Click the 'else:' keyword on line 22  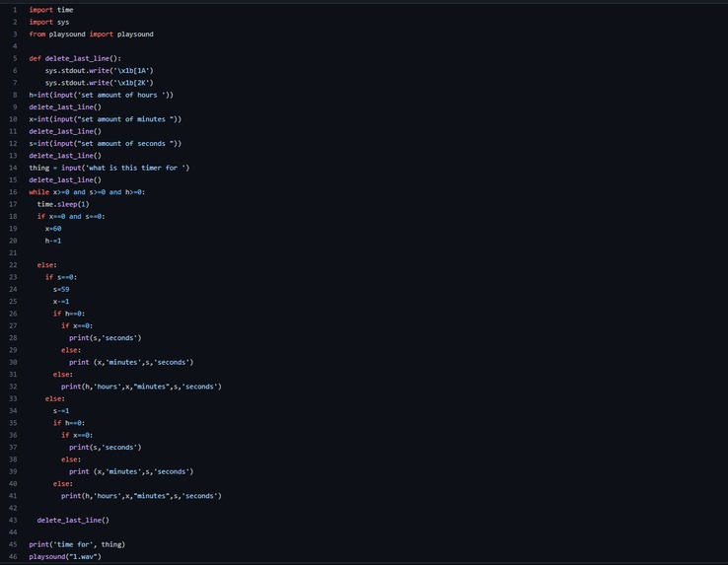pos(47,265)
